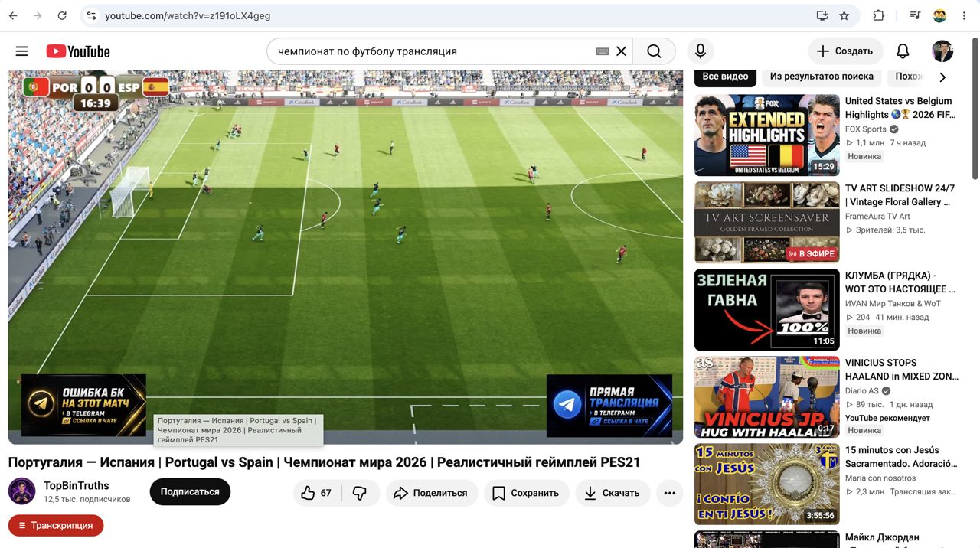
Task: Open the on-screen keyboard icon in search
Action: pyautogui.click(x=603, y=51)
